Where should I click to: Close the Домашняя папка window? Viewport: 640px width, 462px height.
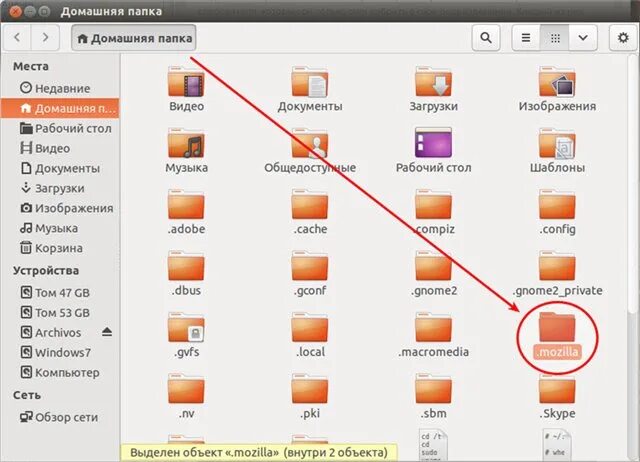click(15, 11)
